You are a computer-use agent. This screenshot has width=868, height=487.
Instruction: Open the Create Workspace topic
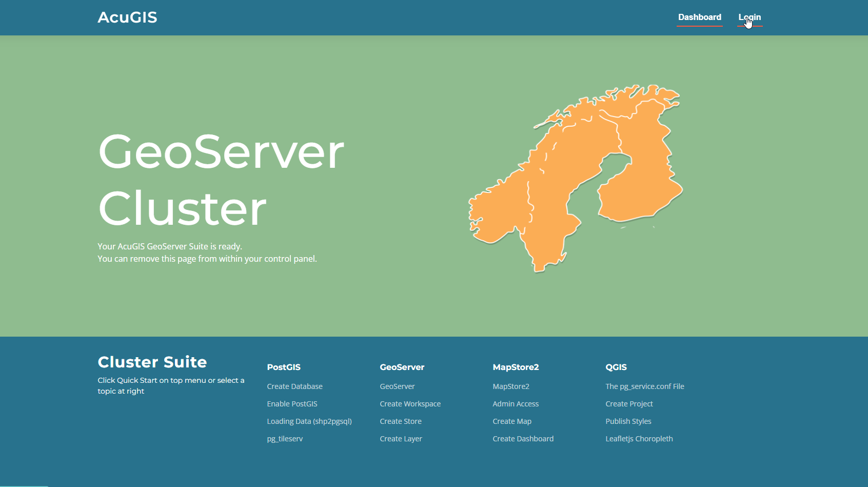point(410,404)
